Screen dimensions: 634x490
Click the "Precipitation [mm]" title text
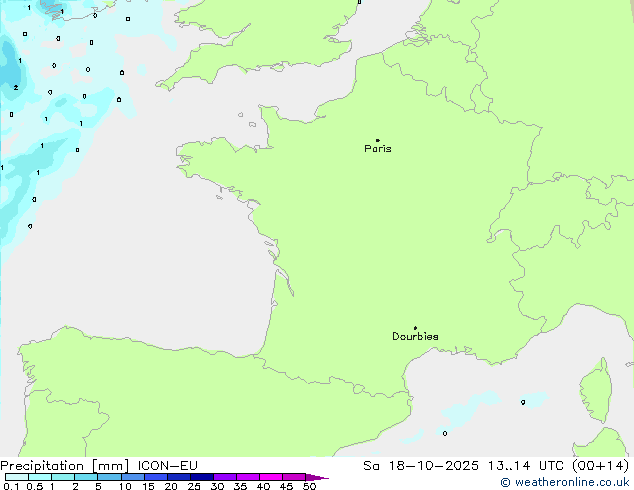click(64, 465)
